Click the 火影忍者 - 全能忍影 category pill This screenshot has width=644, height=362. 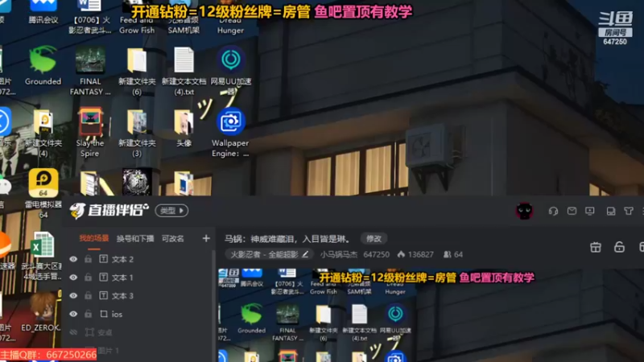[x=269, y=254]
